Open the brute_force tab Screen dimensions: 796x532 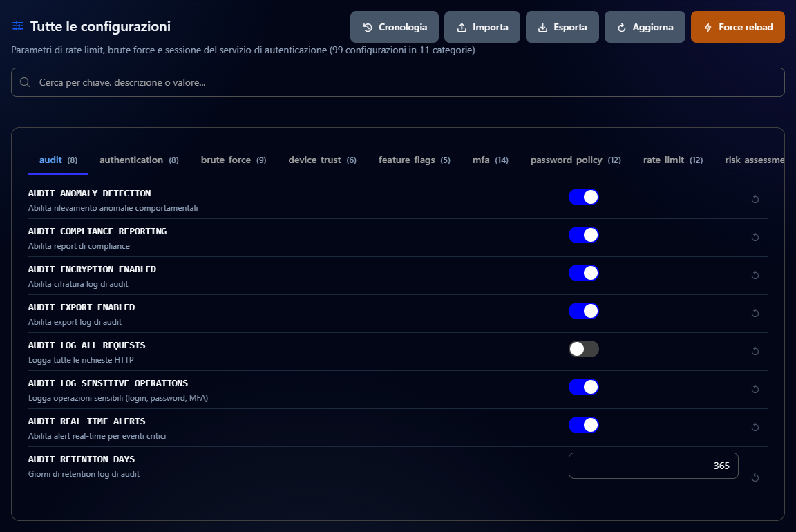(x=234, y=160)
